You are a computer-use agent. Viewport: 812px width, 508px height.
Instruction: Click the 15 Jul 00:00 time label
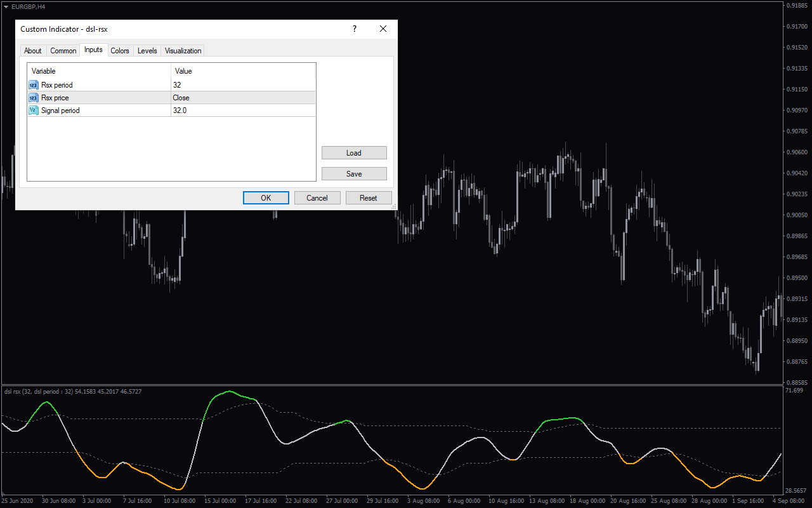tap(221, 501)
